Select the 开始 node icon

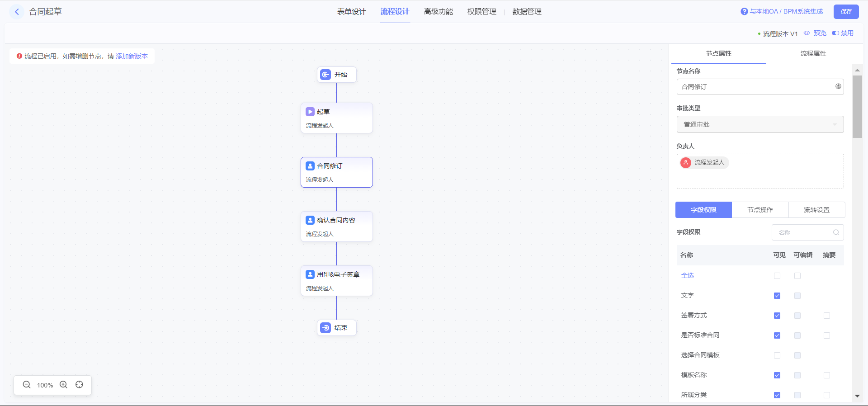(x=325, y=75)
